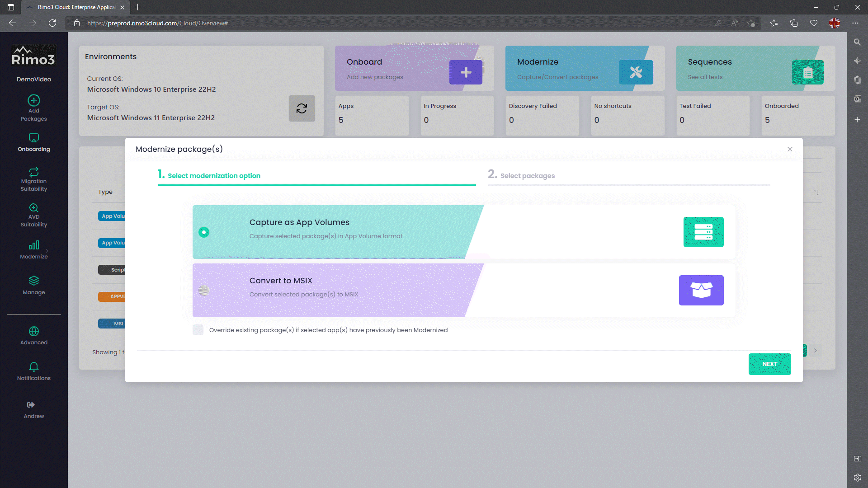
Task: Click the browser address bar URL
Action: pos(157,23)
